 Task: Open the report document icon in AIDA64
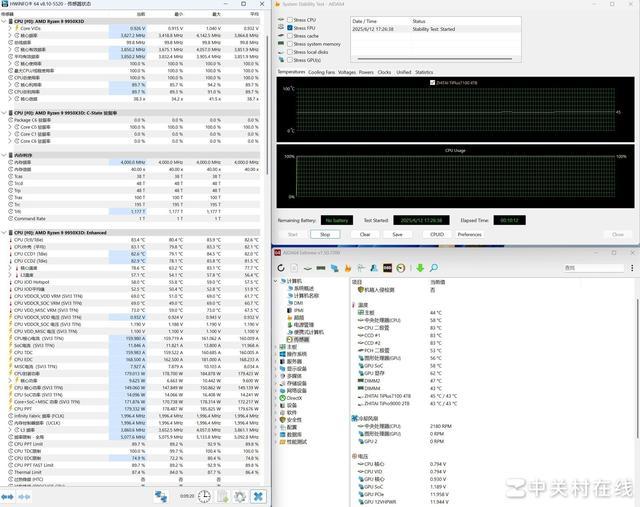[294, 268]
